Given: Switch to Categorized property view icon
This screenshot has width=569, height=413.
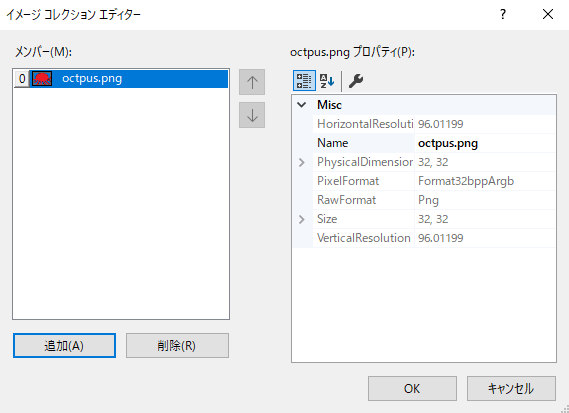Looking at the screenshot, I should (x=304, y=81).
